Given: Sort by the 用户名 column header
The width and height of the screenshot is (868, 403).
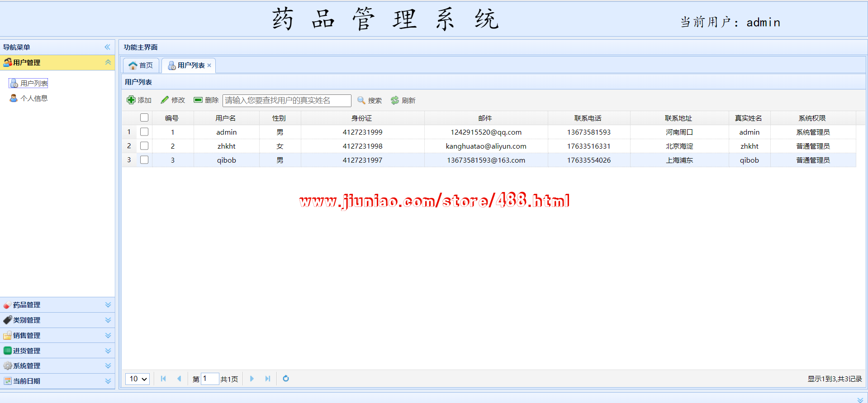Looking at the screenshot, I should pos(226,118).
